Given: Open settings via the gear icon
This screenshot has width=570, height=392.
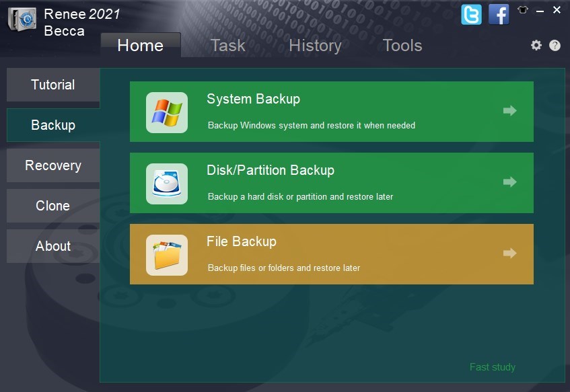Looking at the screenshot, I should pos(536,45).
